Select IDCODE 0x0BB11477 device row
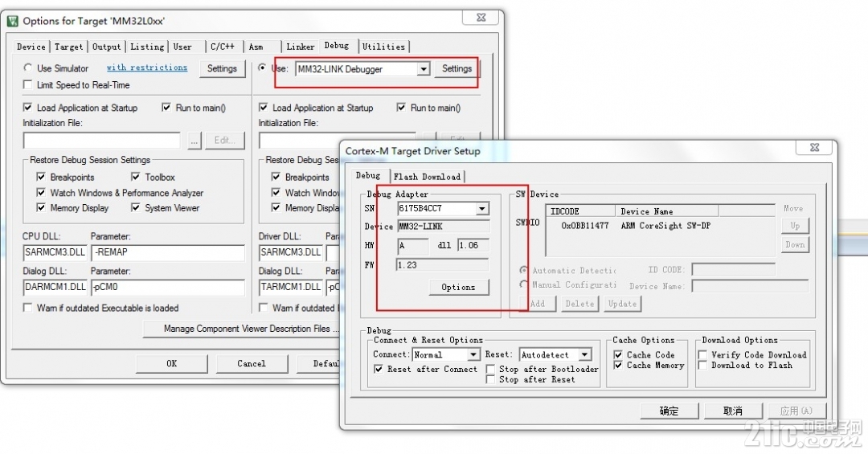The width and height of the screenshot is (868, 454). (x=659, y=226)
